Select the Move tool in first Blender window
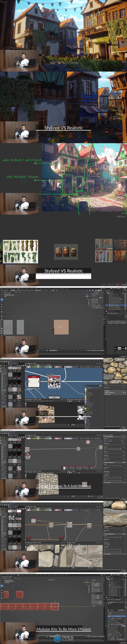The width and height of the screenshot is (127, 644). pyautogui.click(x=2, y=300)
